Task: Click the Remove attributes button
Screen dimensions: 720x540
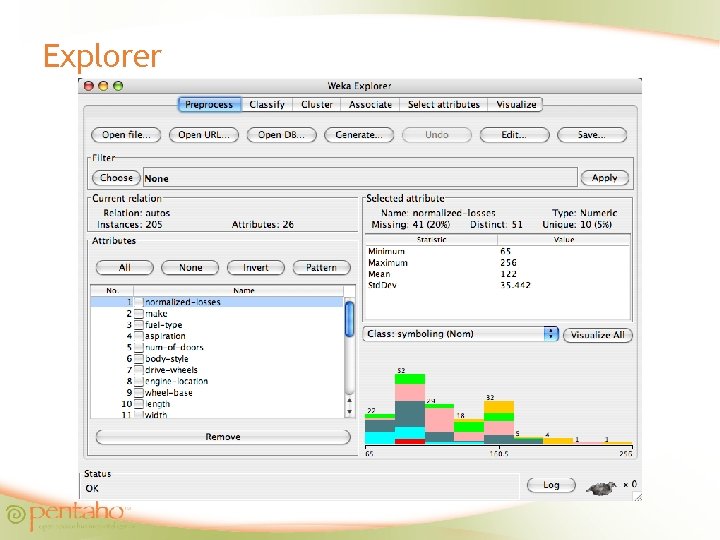Action: pyautogui.click(x=223, y=437)
